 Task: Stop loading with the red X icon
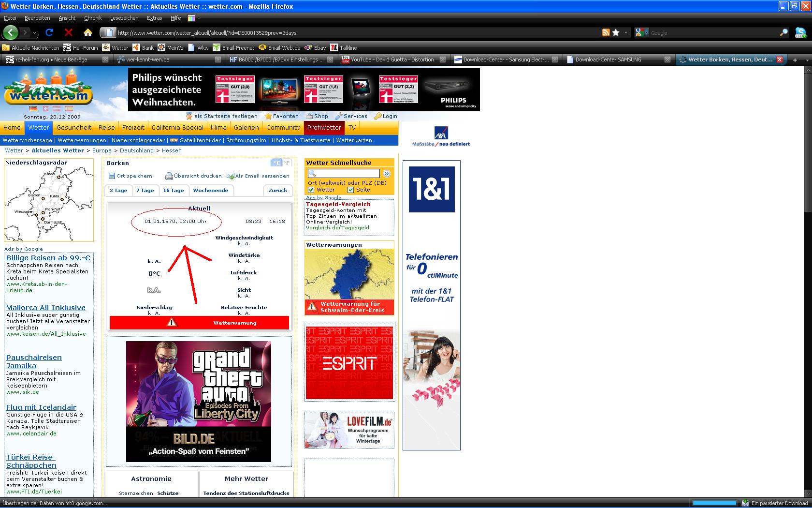pos(69,32)
